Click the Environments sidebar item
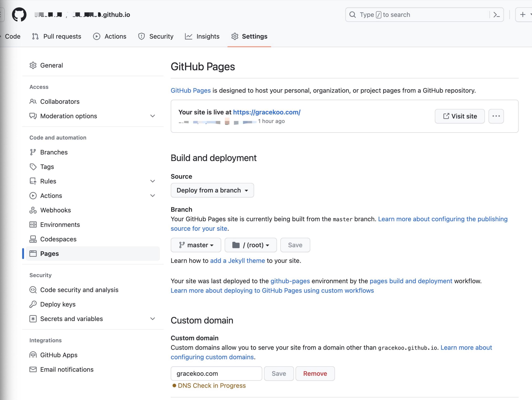This screenshot has height=400, width=532. click(60, 224)
